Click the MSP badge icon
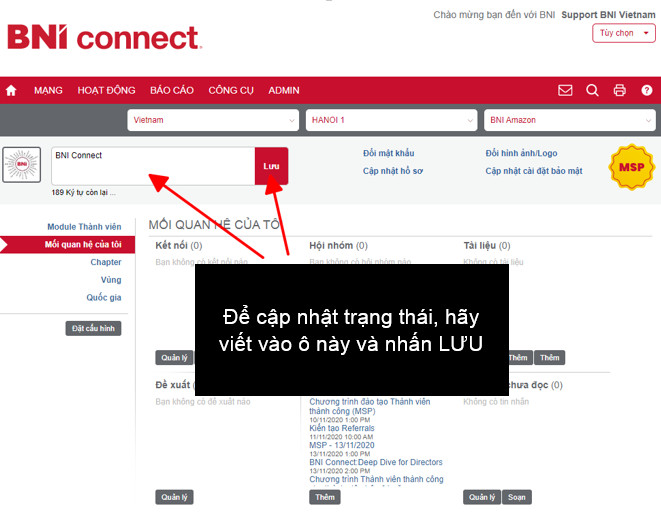The height and width of the screenshot is (516, 661). (631, 167)
